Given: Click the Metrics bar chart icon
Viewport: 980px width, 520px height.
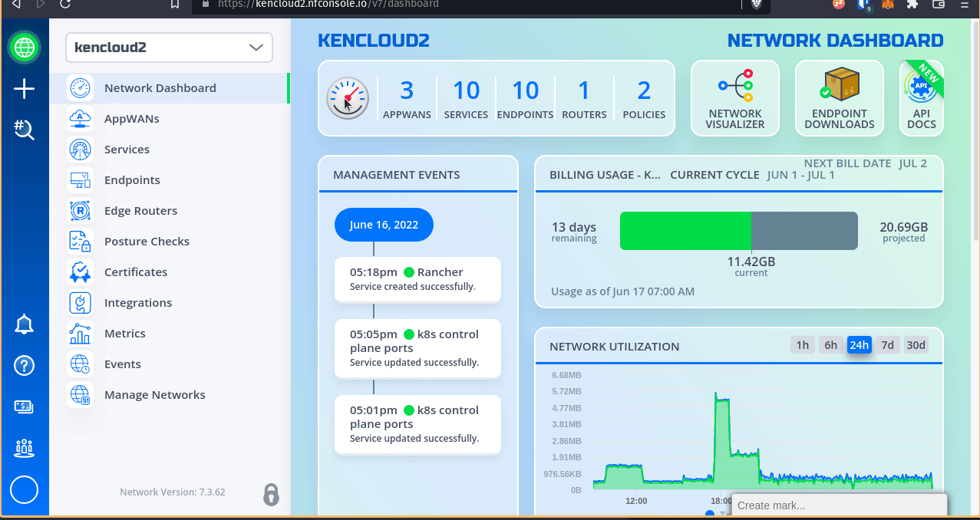Looking at the screenshot, I should [80, 334].
